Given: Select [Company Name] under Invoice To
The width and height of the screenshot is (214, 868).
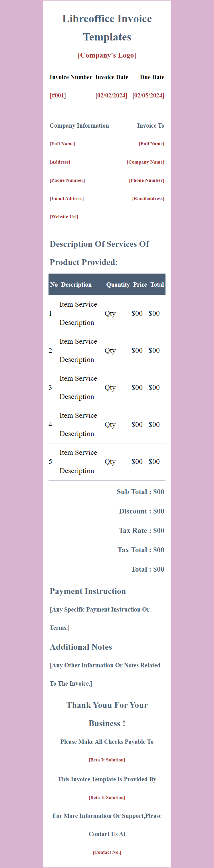Looking at the screenshot, I should (146, 162).
